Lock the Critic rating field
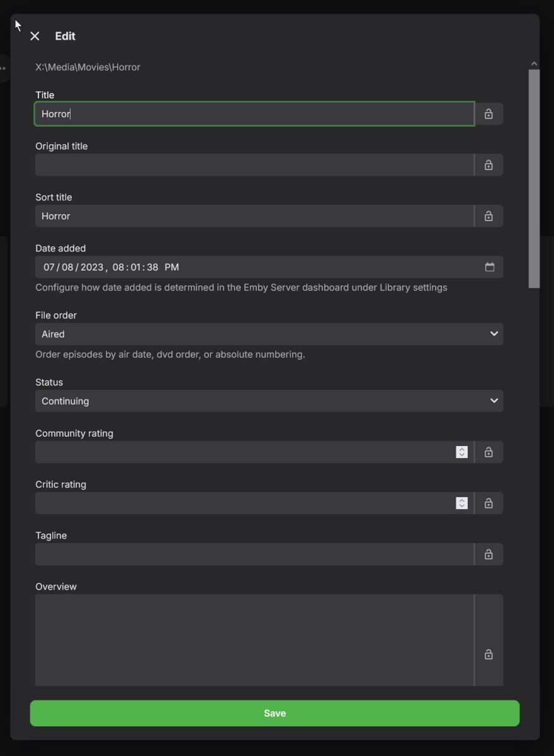The height and width of the screenshot is (756, 554). click(x=489, y=503)
